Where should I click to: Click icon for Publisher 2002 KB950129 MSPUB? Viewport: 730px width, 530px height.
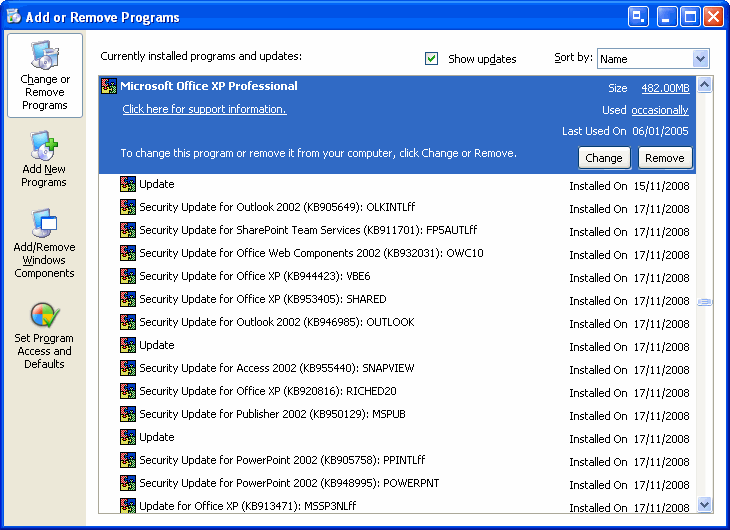[128, 414]
